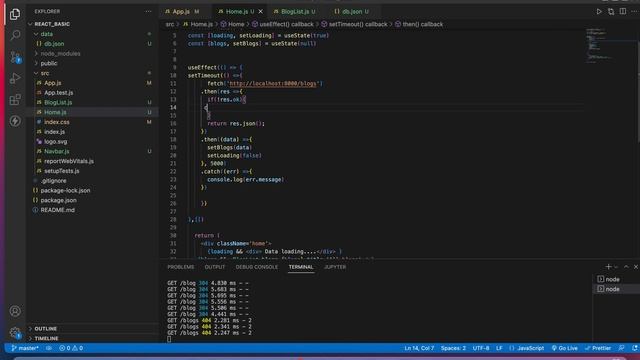This screenshot has width=640, height=360.
Task: Open Navbar.js in file explorer
Action: pyautogui.click(x=93, y=151)
